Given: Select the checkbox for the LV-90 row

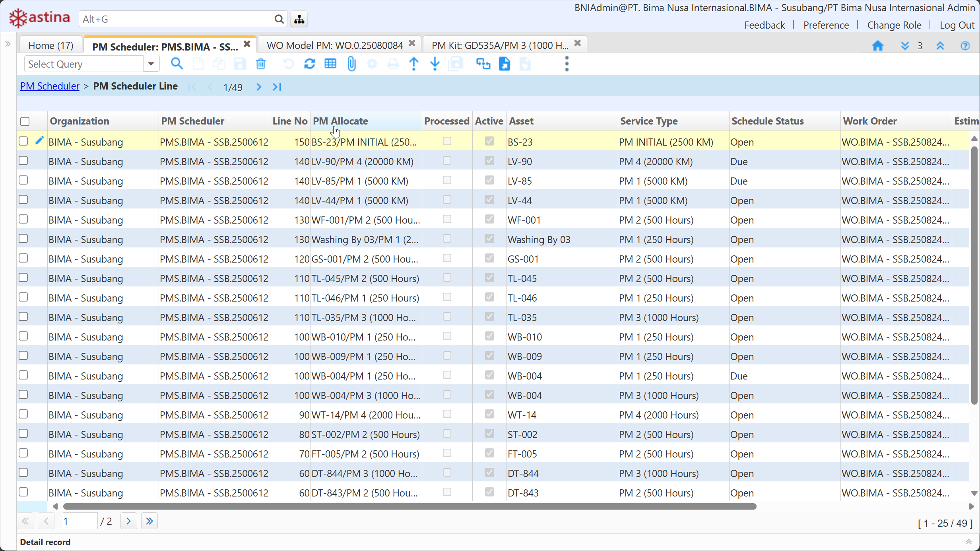Looking at the screenshot, I should coord(23,161).
